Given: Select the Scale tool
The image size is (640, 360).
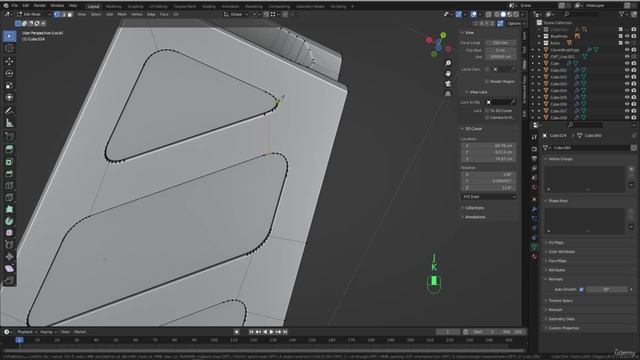Looking at the screenshot, I should pyautogui.click(x=9, y=85).
